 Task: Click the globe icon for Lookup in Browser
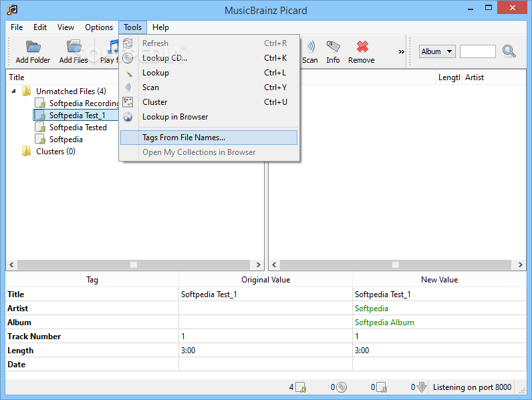[128, 117]
